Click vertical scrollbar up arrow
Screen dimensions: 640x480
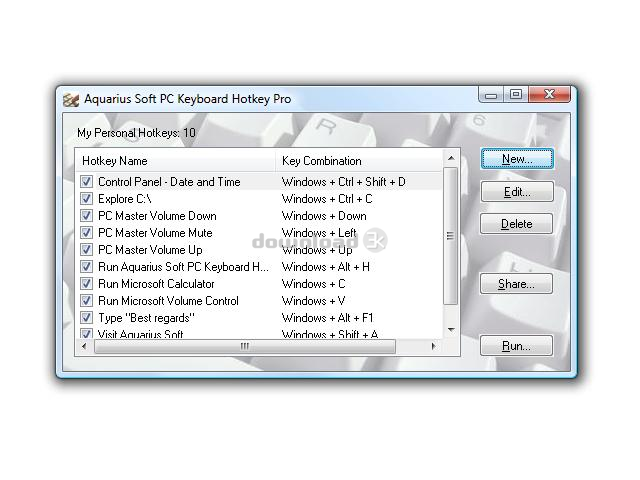[451, 158]
